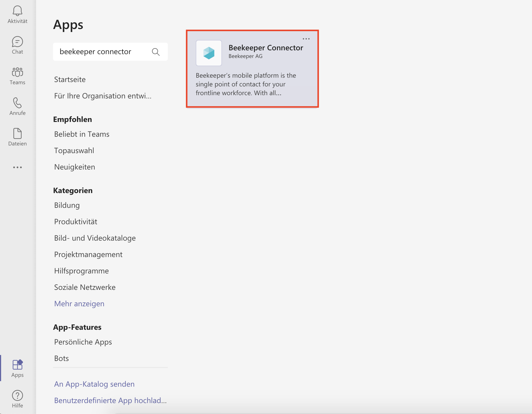This screenshot has width=532, height=414.
Task: Select Topauswahl
Action: click(x=74, y=150)
